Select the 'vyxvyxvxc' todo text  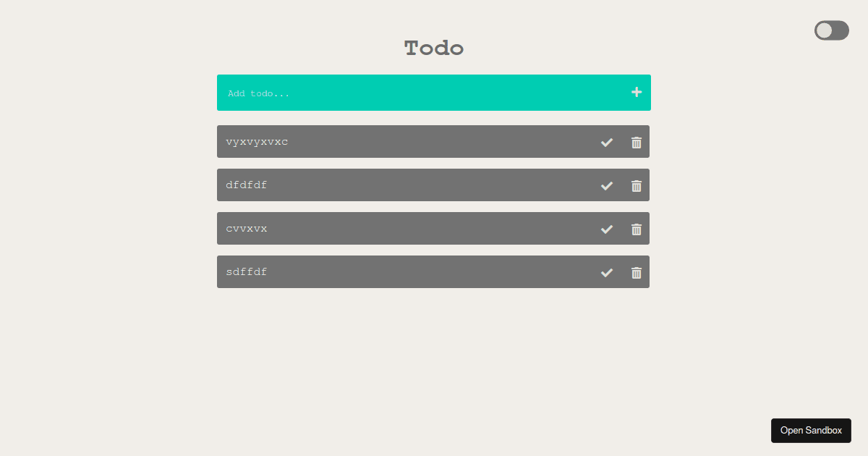click(257, 142)
